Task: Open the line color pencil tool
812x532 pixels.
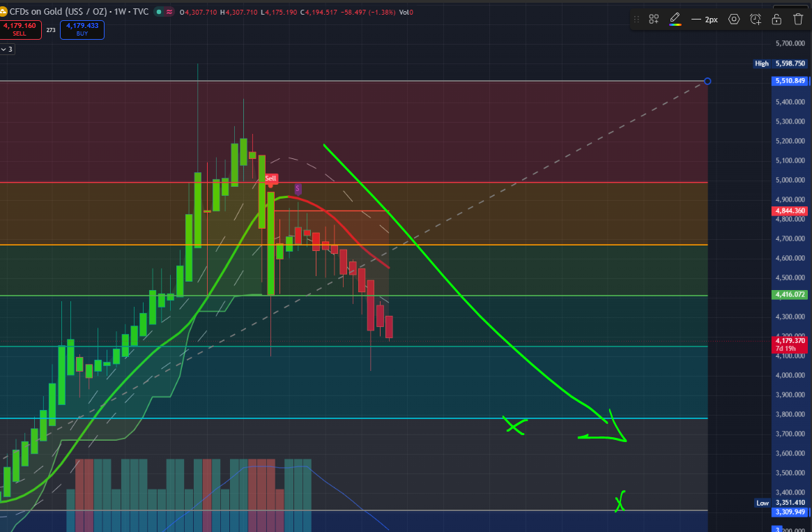Action: [x=675, y=19]
